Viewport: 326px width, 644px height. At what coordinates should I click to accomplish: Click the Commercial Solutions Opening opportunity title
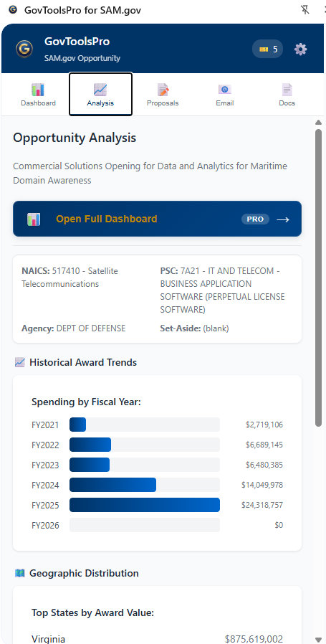point(150,174)
